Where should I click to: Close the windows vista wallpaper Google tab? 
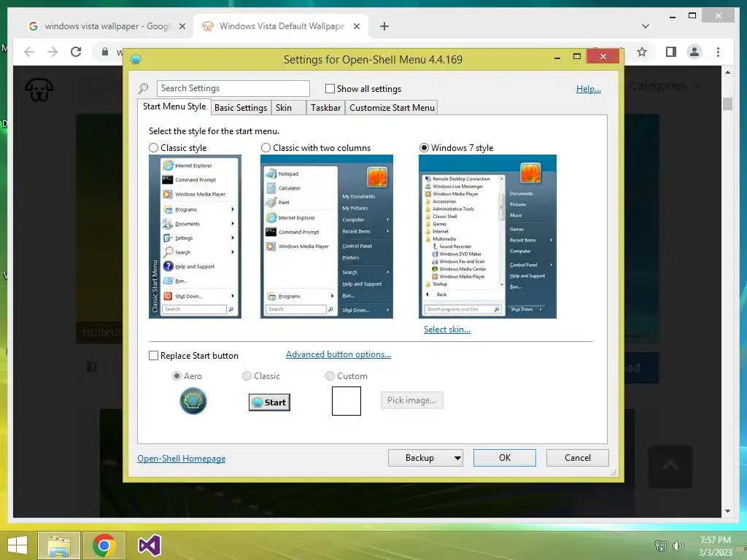click(182, 26)
